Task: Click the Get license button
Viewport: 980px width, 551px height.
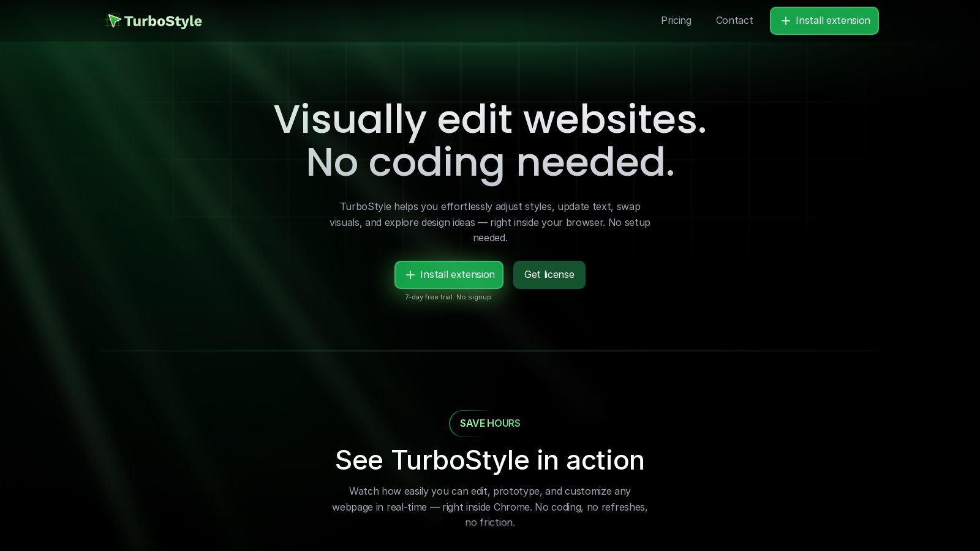Action: point(549,275)
